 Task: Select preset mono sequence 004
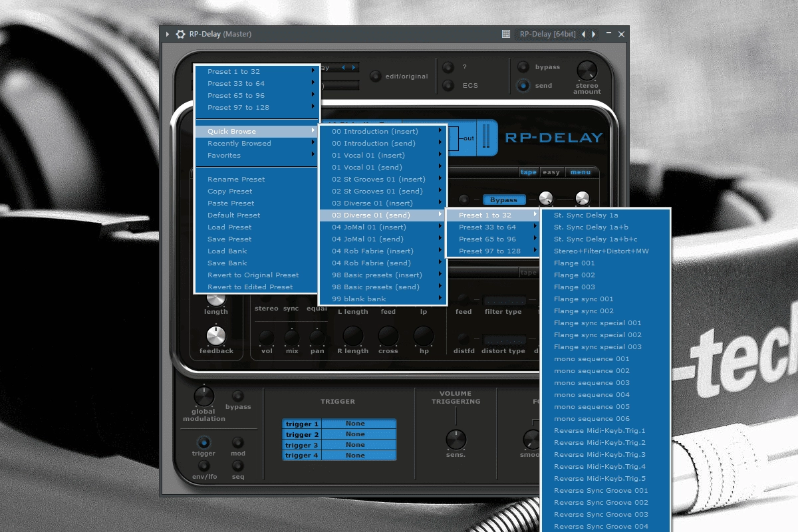coord(605,394)
